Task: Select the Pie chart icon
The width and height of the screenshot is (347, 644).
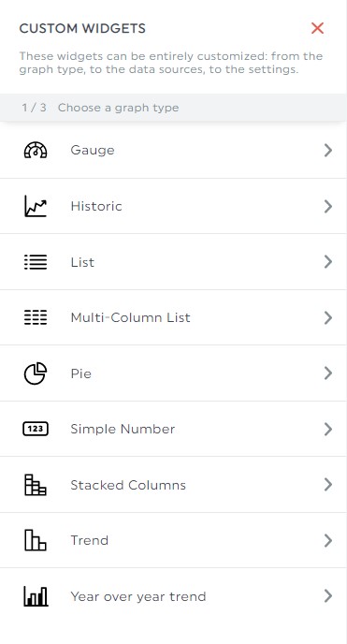Action: pos(36,373)
